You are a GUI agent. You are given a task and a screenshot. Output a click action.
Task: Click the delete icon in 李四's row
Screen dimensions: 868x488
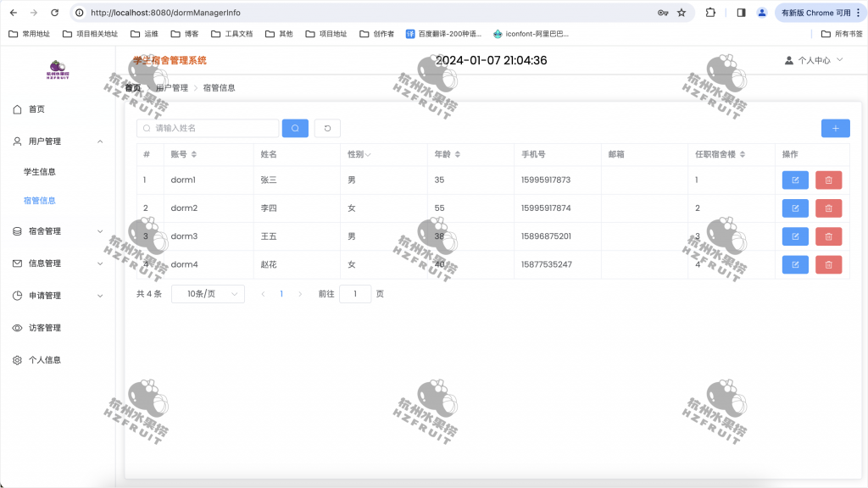coord(828,208)
